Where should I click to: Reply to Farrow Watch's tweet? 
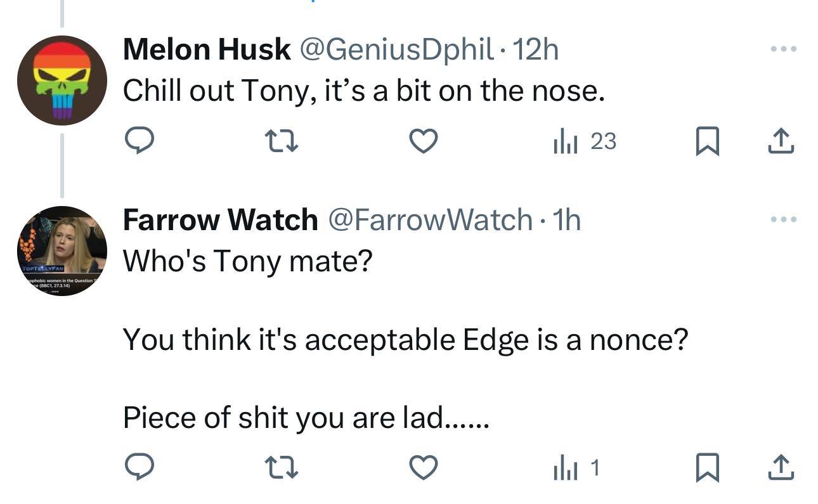139,468
